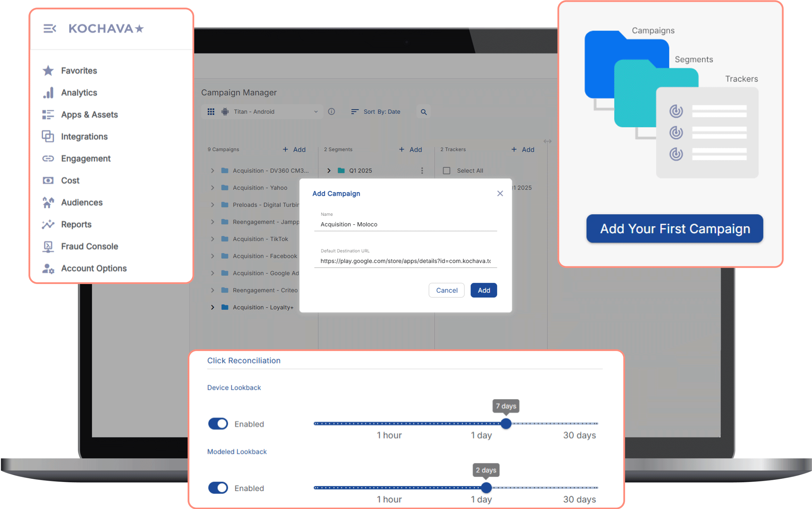Click the Audiences icon in sidebar
Screen dimensions: 812x509
coord(48,202)
